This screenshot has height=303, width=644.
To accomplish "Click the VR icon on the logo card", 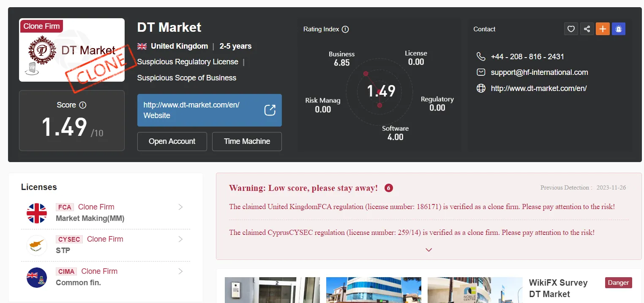I will pyautogui.click(x=31, y=69).
